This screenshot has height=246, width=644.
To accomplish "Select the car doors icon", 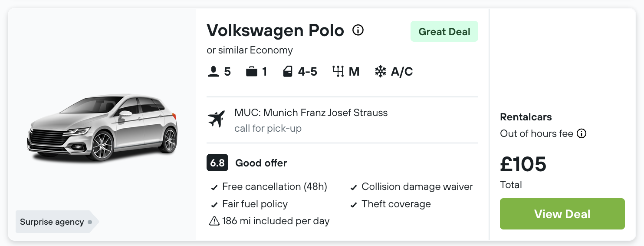I will 288,71.
